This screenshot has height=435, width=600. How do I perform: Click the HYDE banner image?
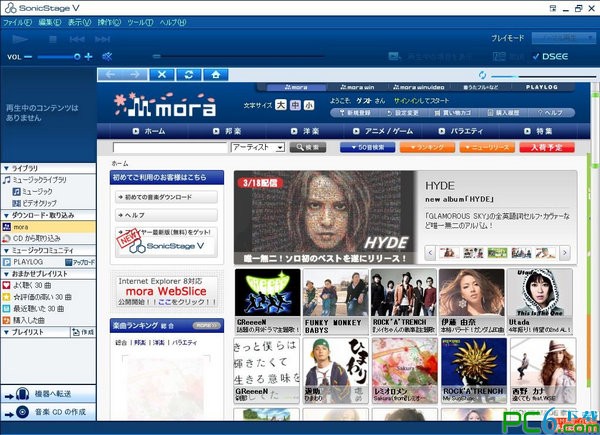(x=324, y=217)
